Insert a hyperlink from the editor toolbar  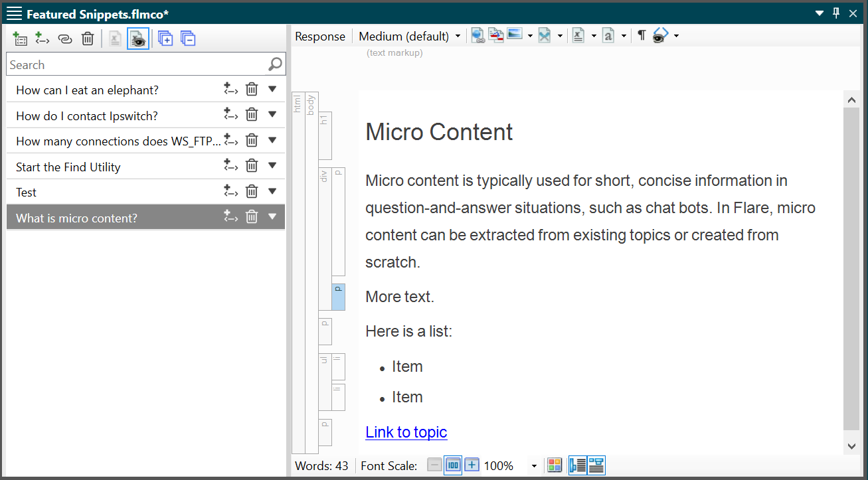click(x=477, y=35)
